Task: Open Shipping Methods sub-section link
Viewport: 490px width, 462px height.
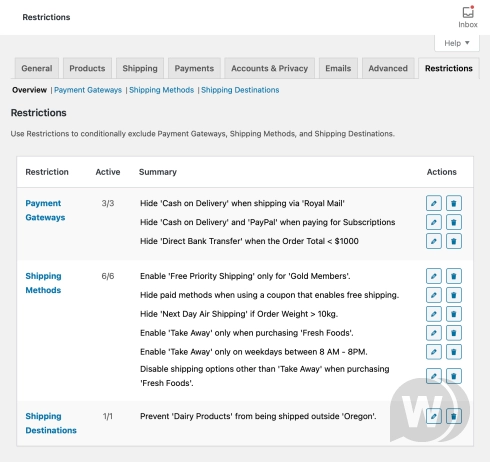Action: point(161,90)
